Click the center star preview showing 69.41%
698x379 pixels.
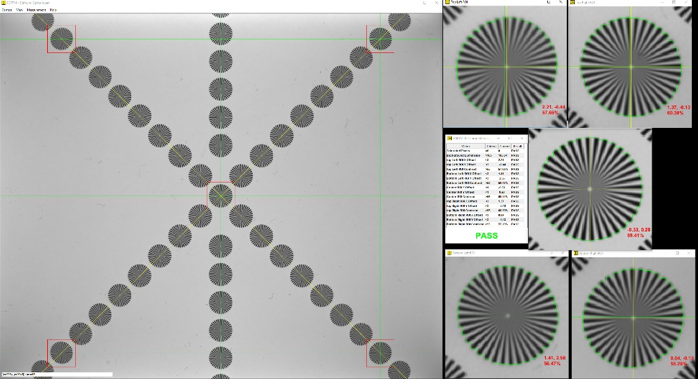(590, 189)
